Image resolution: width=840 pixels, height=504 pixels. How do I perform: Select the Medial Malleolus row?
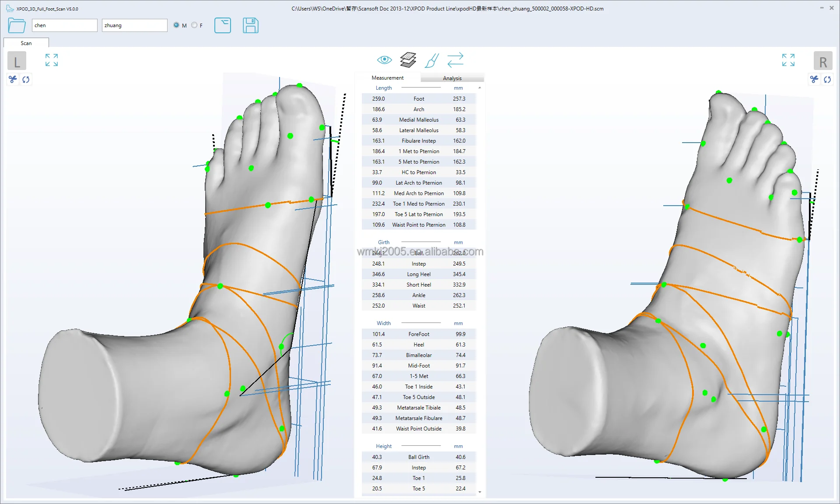(x=419, y=120)
